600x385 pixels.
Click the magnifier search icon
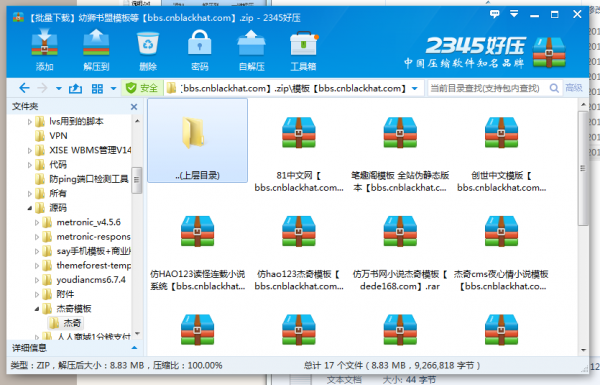[554, 88]
